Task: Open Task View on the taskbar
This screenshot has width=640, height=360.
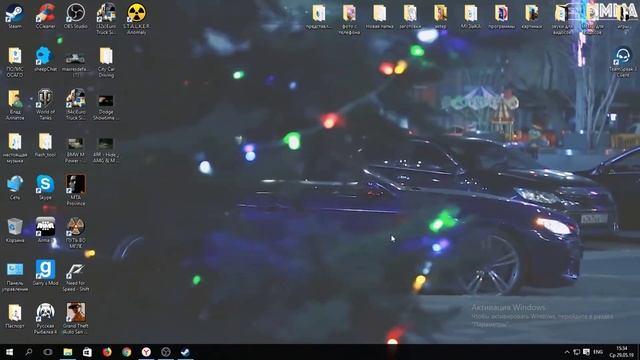Action: [x=48, y=352]
